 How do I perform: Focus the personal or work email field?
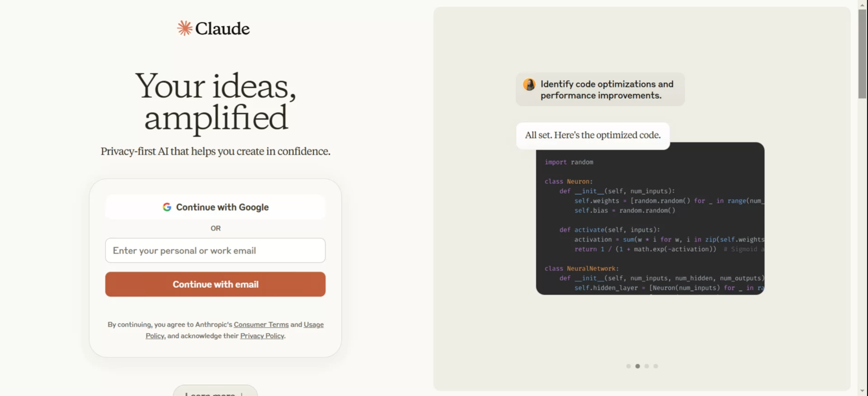coord(215,251)
